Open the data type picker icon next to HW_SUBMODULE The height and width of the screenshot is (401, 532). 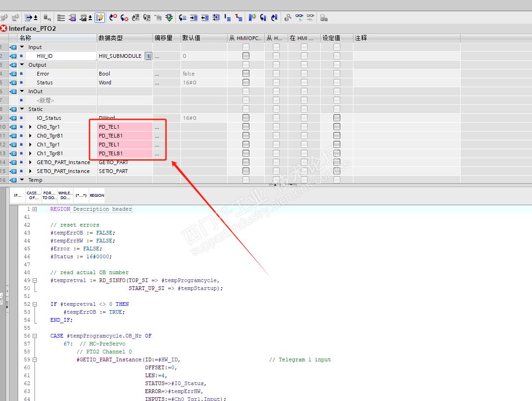[148, 56]
